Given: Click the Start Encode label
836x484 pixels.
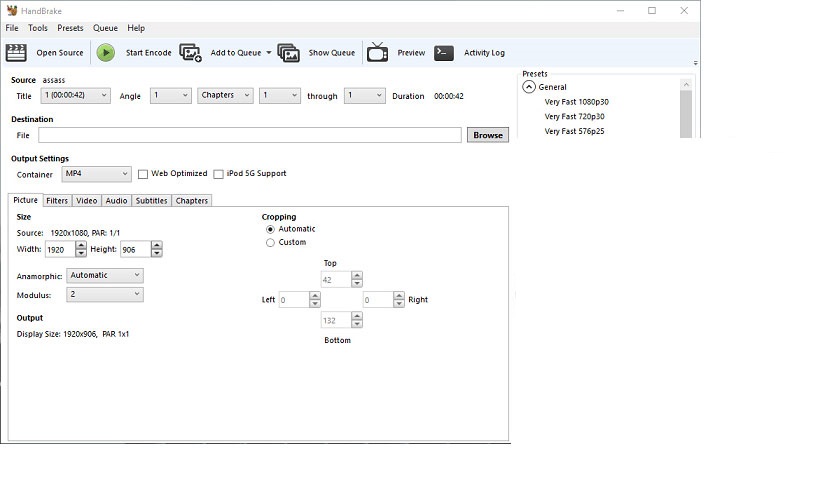Looking at the screenshot, I should [149, 53].
